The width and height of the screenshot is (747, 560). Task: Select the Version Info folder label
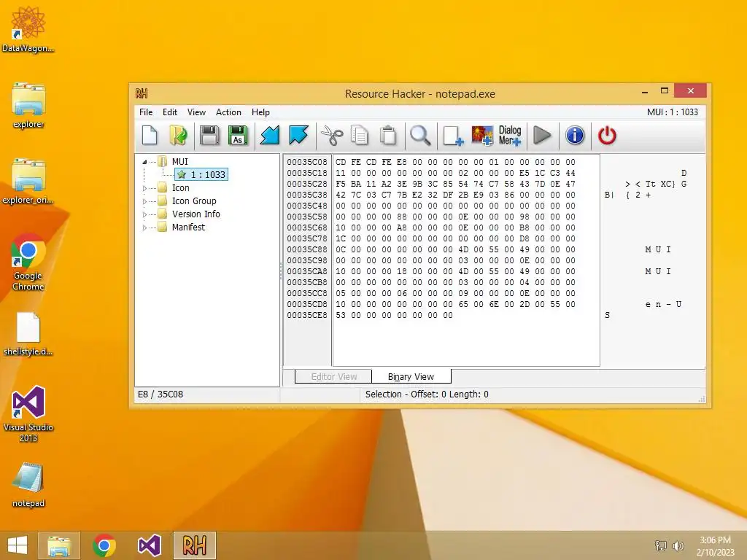point(196,214)
